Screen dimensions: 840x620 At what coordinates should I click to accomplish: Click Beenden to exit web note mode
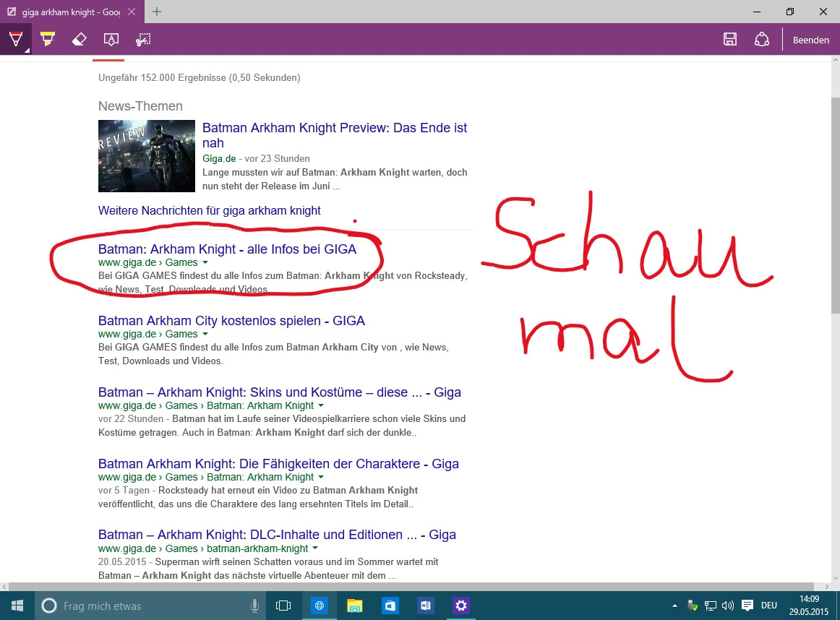point(810,40)
